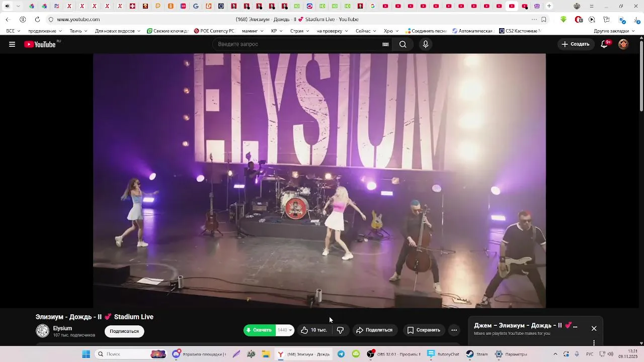Viewport: 644px width, 362px height.
Task: Open Steam from the taskbar
Action: coord(477,354)
